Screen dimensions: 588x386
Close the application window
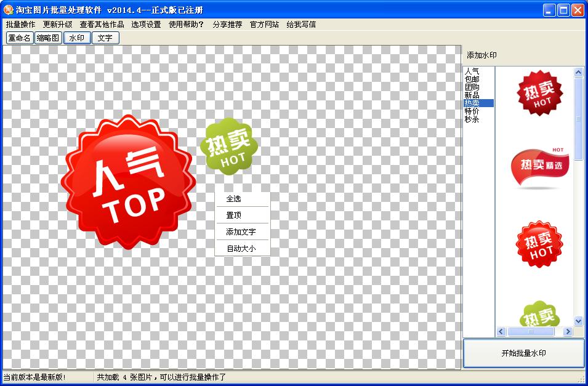coord(578,10)
